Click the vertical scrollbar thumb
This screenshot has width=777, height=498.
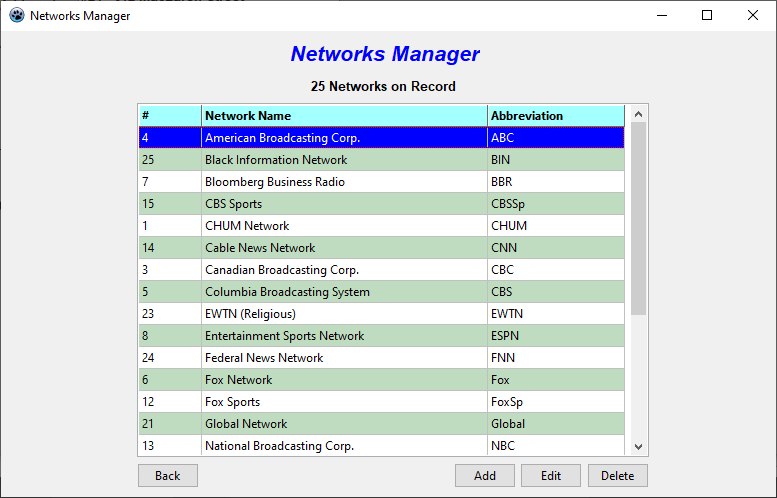639,220
